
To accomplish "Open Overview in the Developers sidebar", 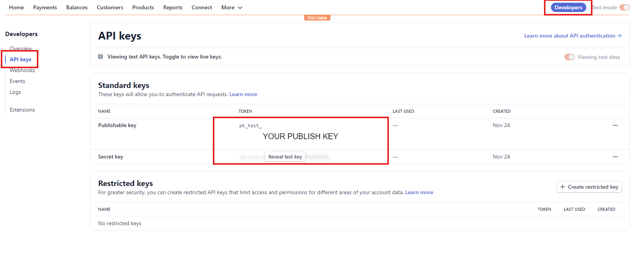I will point(21,48).
